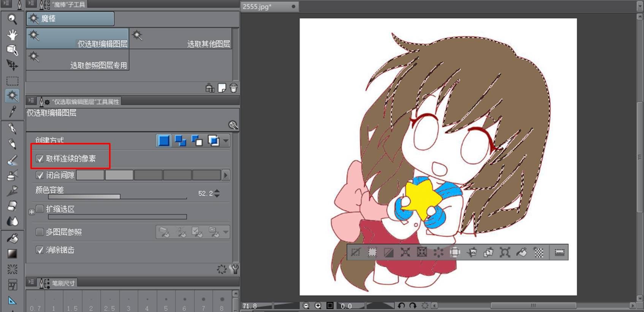
Task: Open brush size palette menu
Action: (x=31, y=282)
